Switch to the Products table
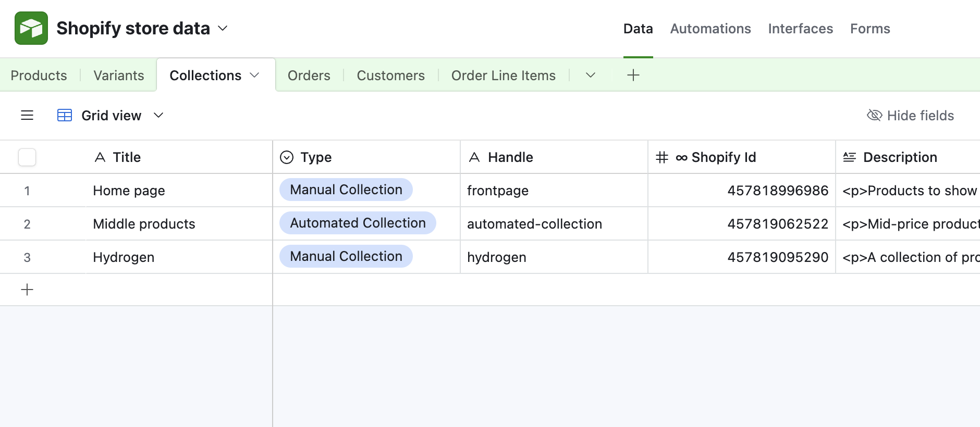This screenshot has width=980, height=427. click(x=39, y=76)
